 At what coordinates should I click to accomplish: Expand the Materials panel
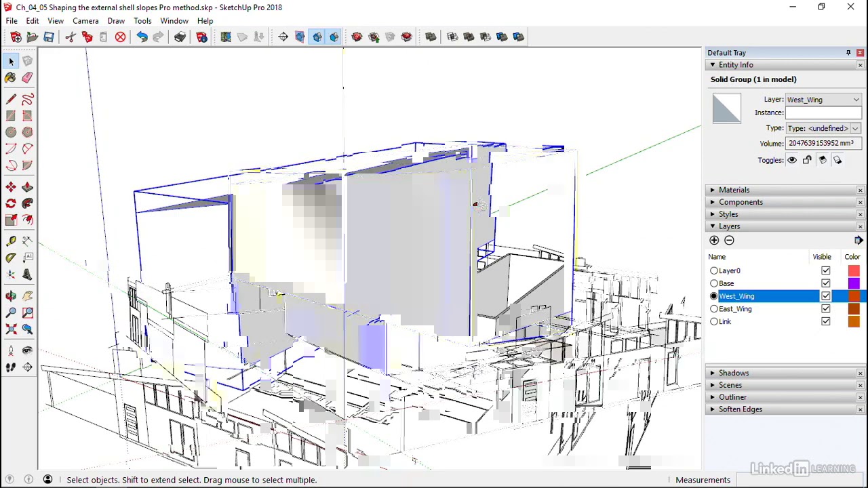712,190
